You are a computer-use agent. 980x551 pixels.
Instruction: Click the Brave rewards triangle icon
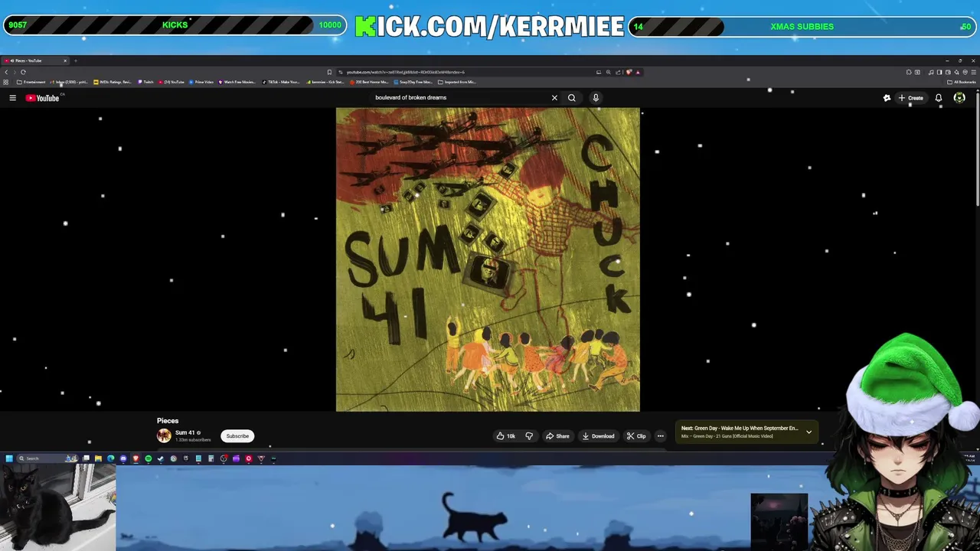(638, 72)
